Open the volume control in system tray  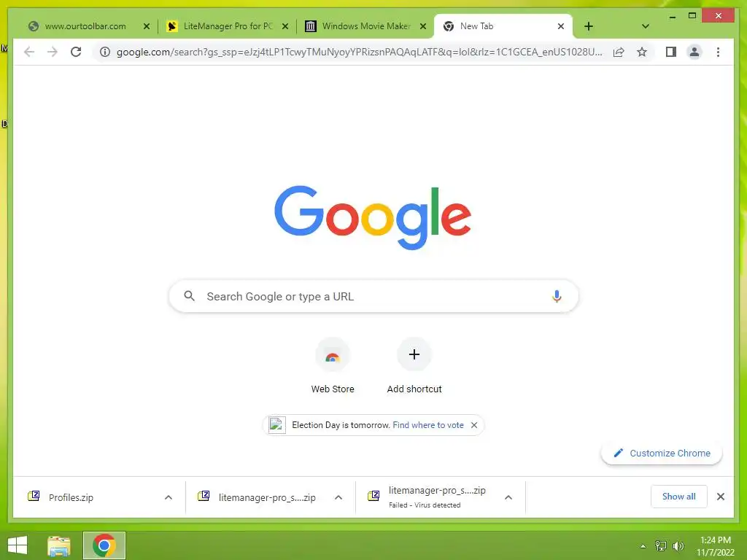tap(678, 545)
